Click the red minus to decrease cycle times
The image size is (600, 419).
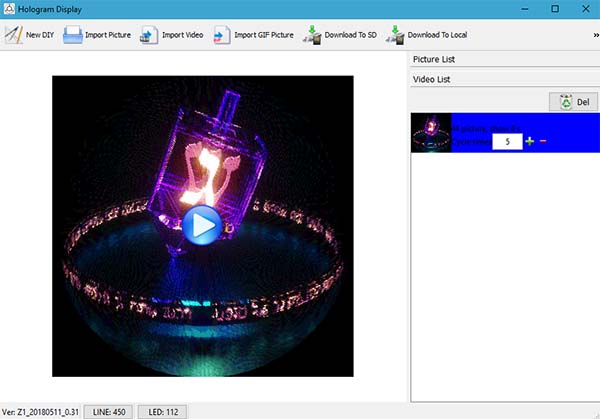(x=543, y=142)
